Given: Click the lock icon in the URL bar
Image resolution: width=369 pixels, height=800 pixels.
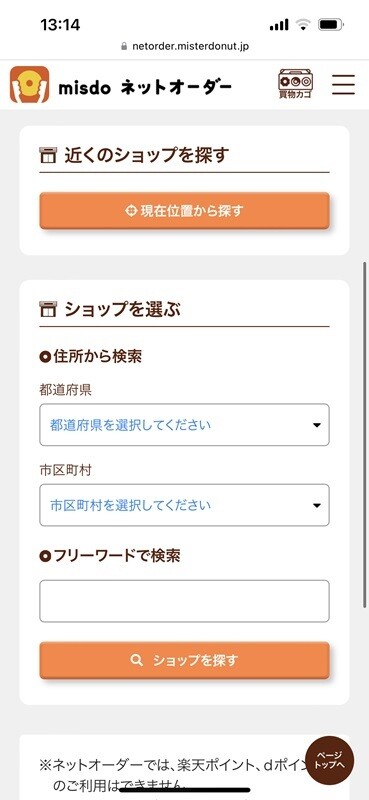Looking at the screenshot, I should 124,46.
